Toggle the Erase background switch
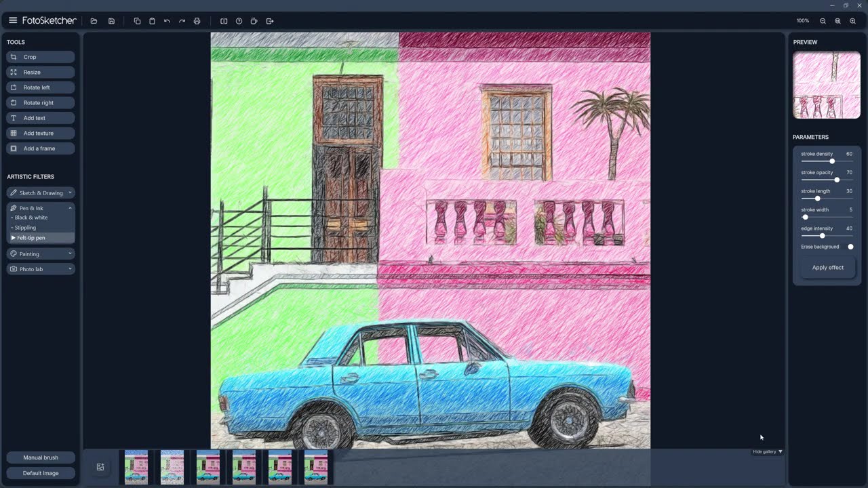Viewport: 868px width, 488px height. pyautogui.click(x=850, y=247)
